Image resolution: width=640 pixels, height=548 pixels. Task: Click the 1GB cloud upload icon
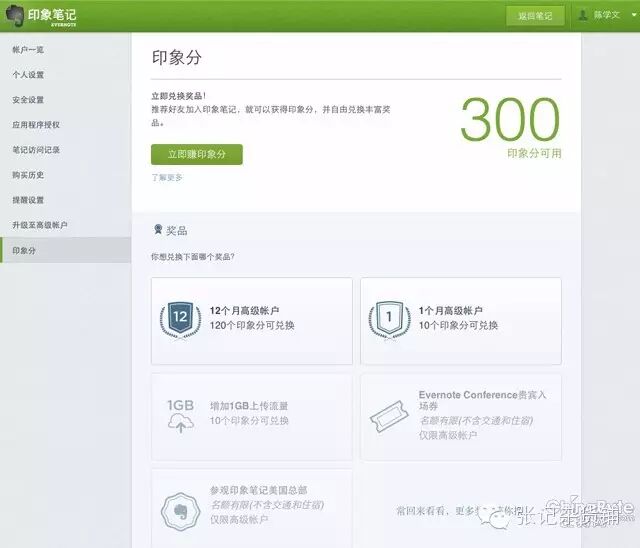click(x=181, y=415)
